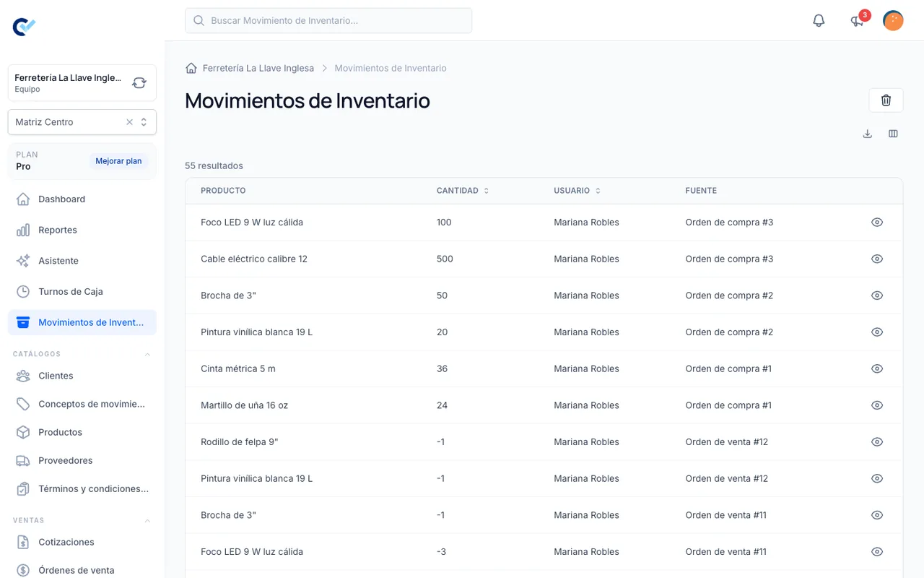Sort by the Usuario column
The width and height of the screenshot is (924, 578).
coord(577,191)
